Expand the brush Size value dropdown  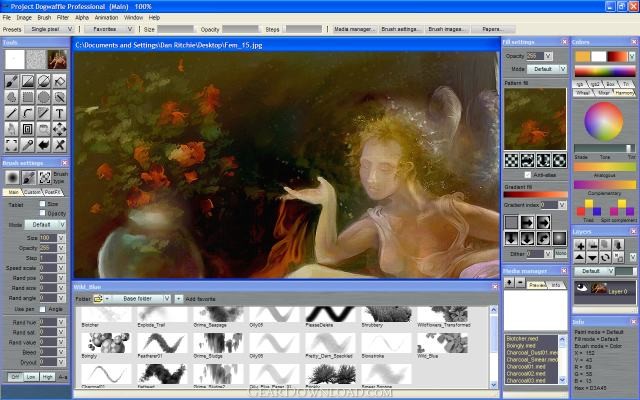(61, 238)
